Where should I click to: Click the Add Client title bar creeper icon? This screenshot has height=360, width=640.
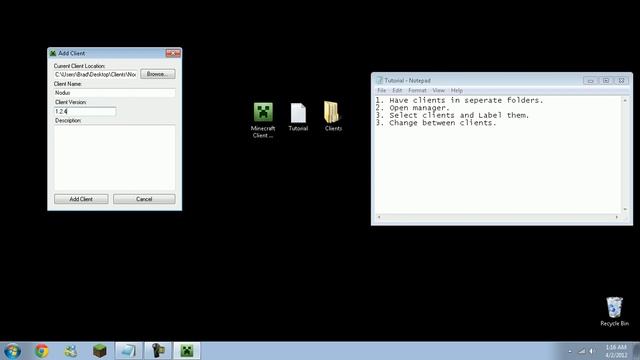click(53, 53)
